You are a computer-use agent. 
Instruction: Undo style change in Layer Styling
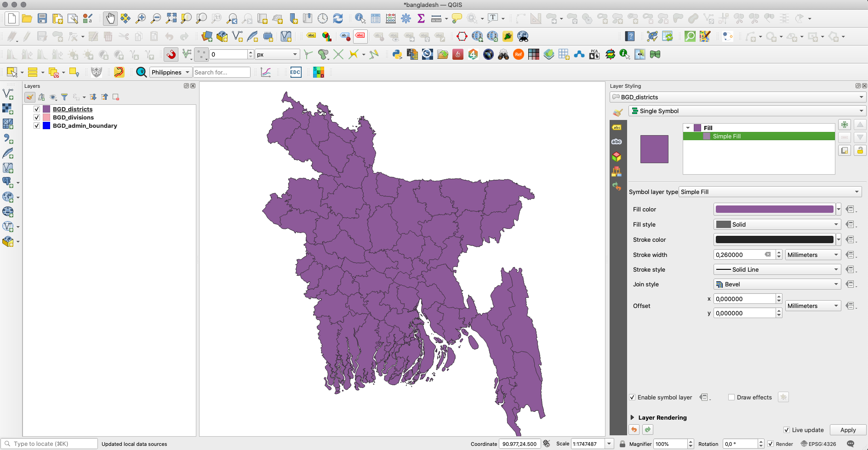pyautogui.click(x=634, y=429)
